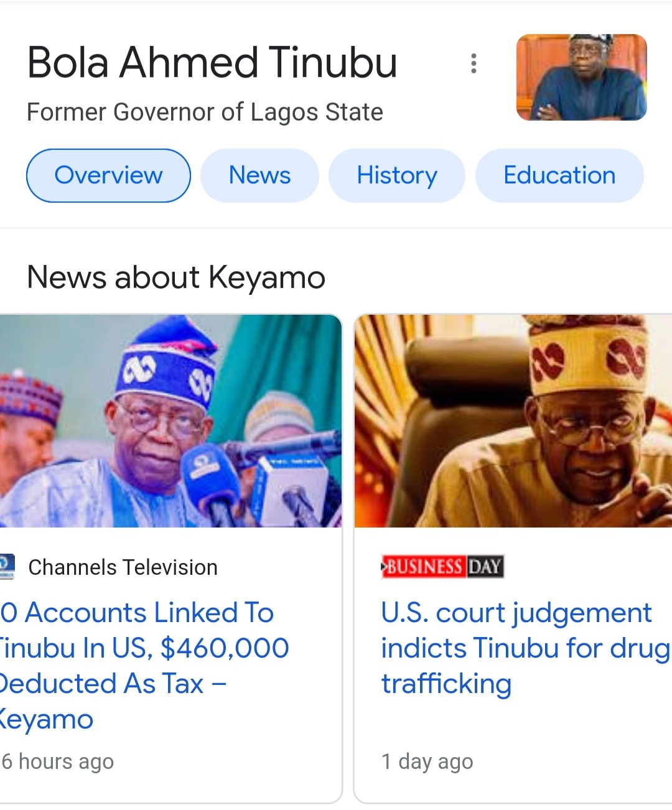Image resolution: width=672 pixels, height=810 pixels.
Task: Select the Overview tab
Action: click(x=108, y=175)
